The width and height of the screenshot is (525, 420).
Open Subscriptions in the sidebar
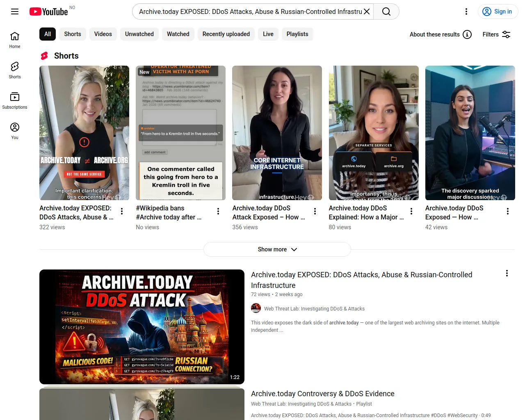pyautogui.click(x=15, y=100)
